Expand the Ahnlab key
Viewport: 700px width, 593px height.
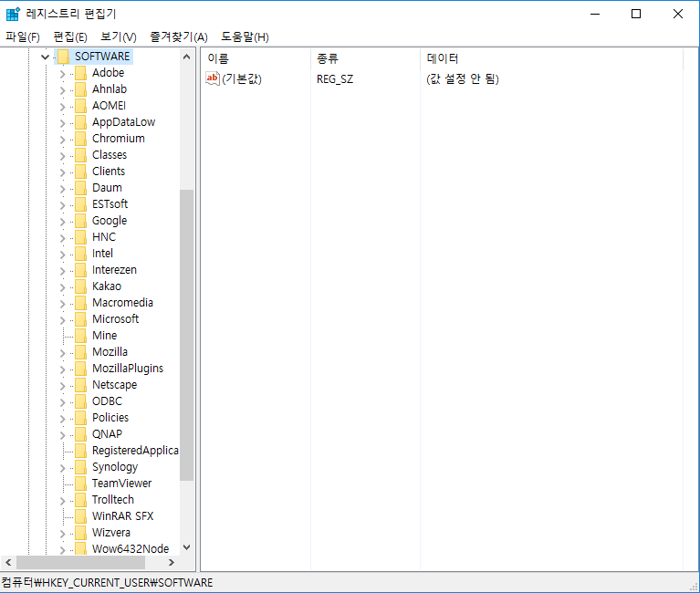click(x=62, y=89)
